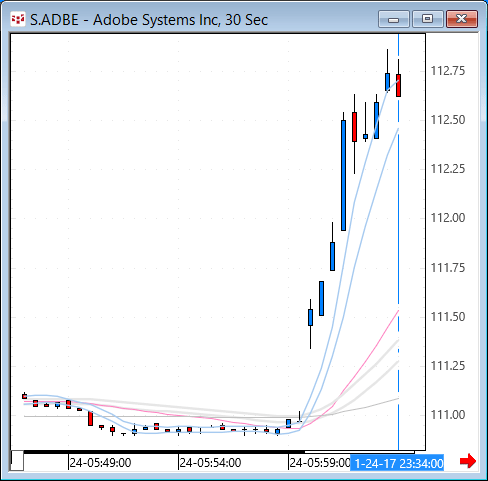Click the 112.25 price label
The image size is (488, 481).
(448, 169)
